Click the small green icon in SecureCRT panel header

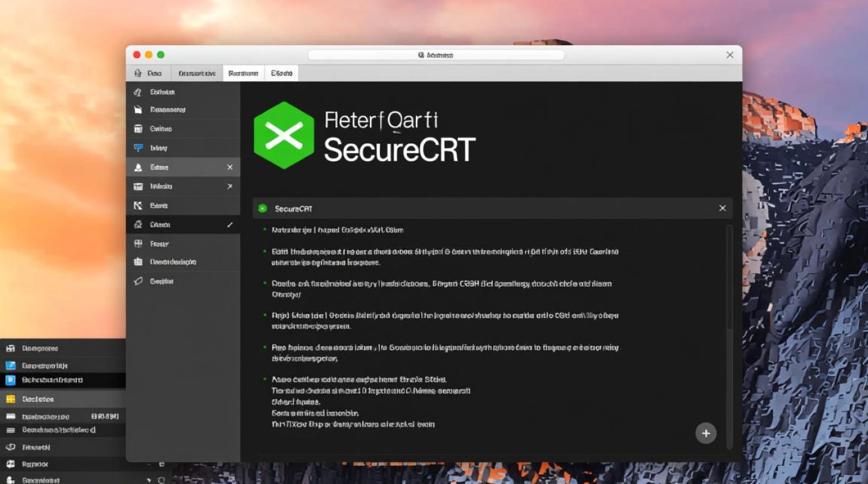(x=262, y=208)
